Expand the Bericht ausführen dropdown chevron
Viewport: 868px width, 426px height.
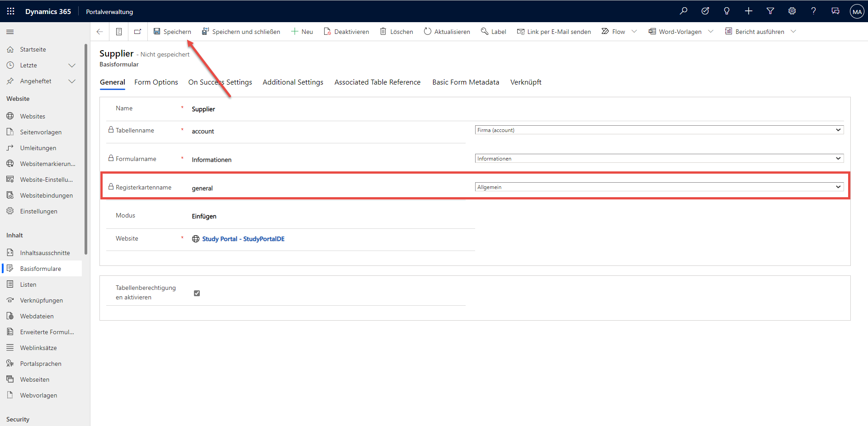[x=793, y=32]
